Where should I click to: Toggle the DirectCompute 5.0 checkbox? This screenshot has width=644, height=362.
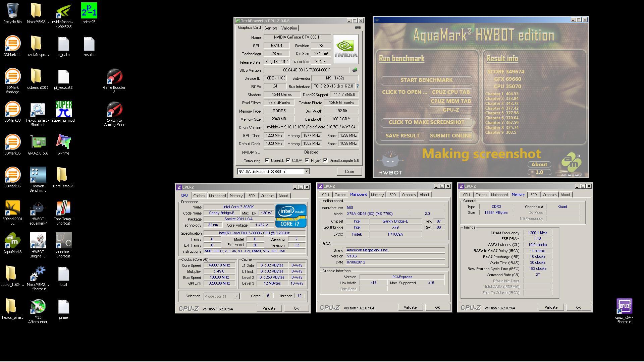click(x=325, y=161)
